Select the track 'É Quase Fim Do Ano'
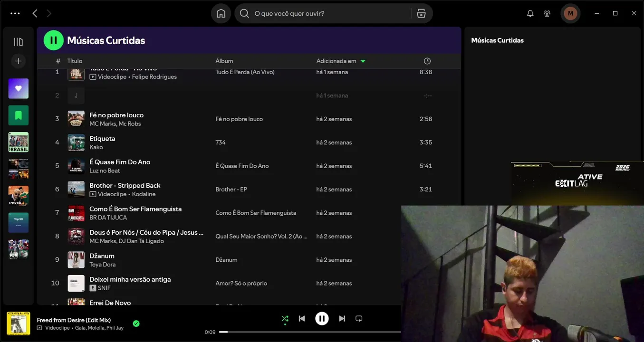This screenshot has height=342, width=644. [x=120, y=161]
